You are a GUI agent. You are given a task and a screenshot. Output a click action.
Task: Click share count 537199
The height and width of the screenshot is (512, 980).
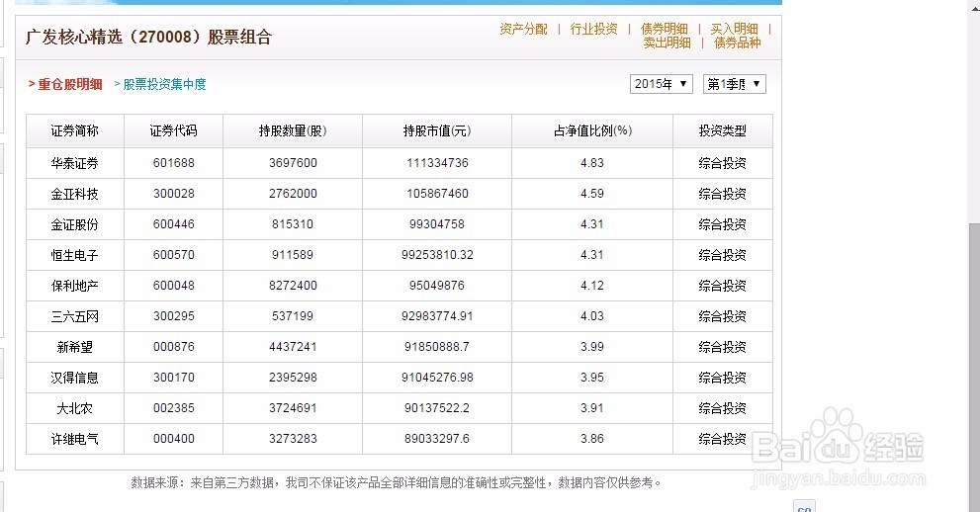[293, 316]
